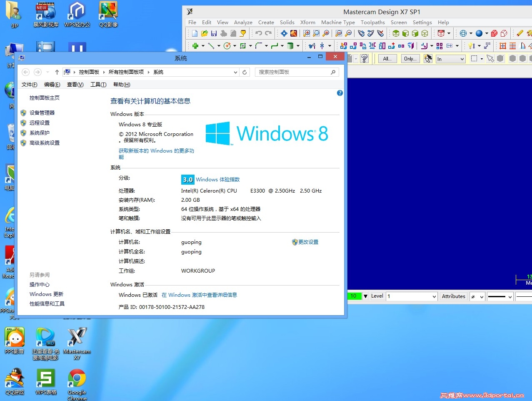Viewport: 532px width, 401px height.
Task: Click the green plus create point icon
Action: 195,46
